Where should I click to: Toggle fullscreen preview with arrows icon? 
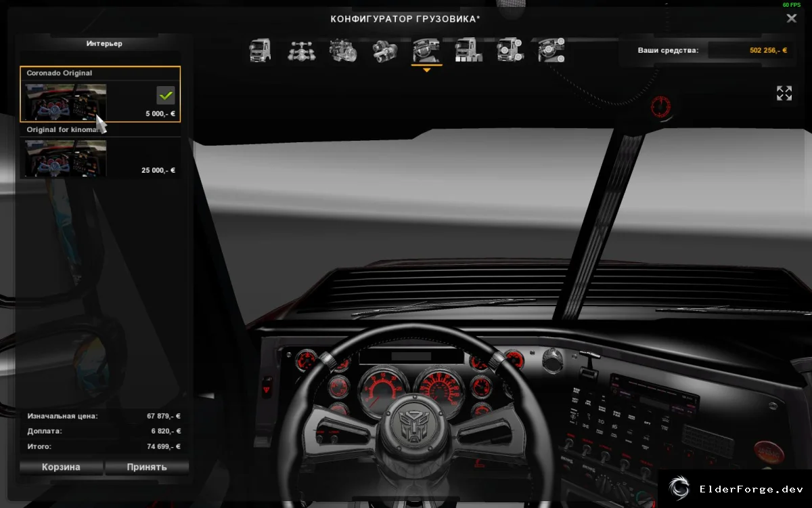[x=784, y=93]
